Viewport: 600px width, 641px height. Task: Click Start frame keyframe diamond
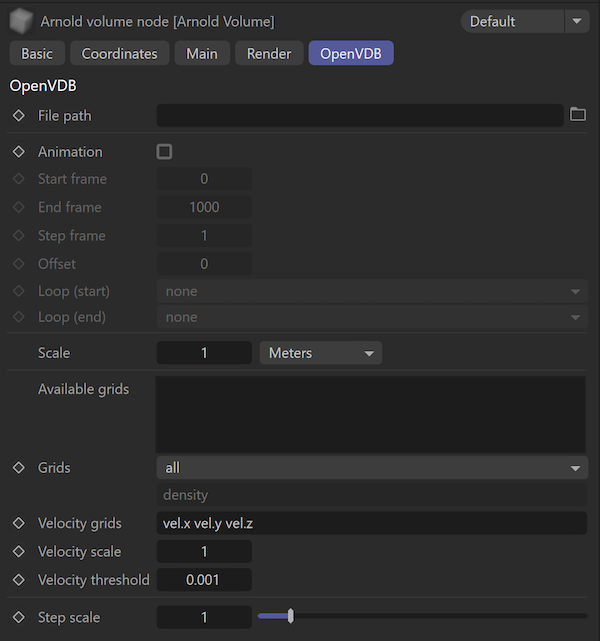[x=19, y=179]
